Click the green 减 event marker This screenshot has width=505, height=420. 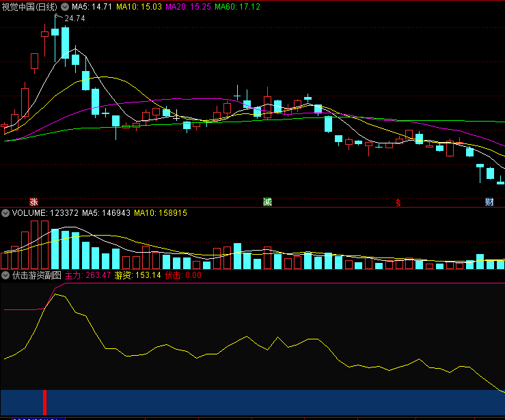pos(267,201)
